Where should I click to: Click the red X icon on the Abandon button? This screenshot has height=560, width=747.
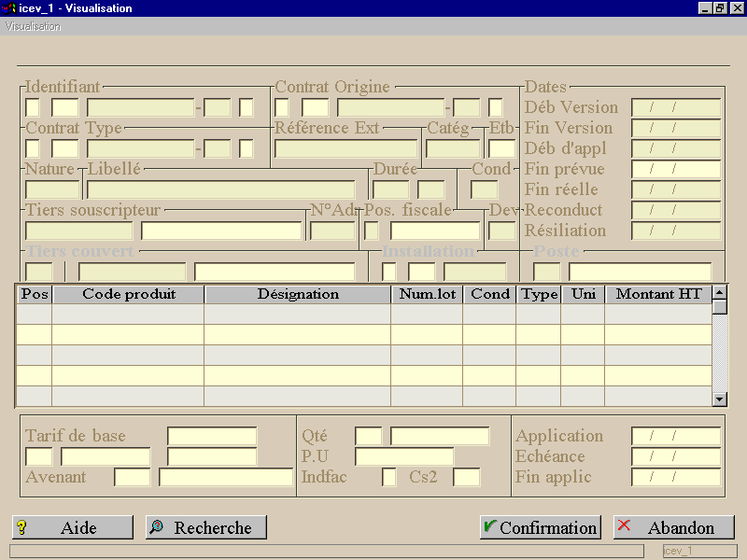pos(624,525)
